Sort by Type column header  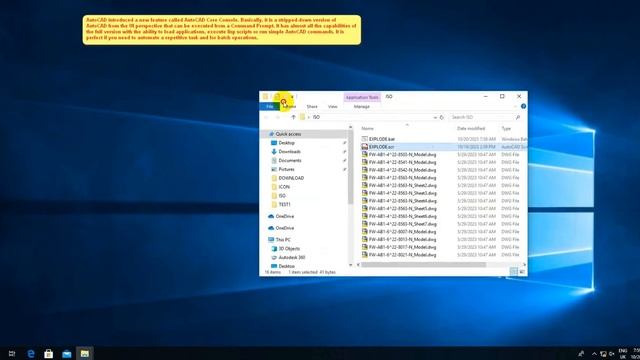pos(506,129)
